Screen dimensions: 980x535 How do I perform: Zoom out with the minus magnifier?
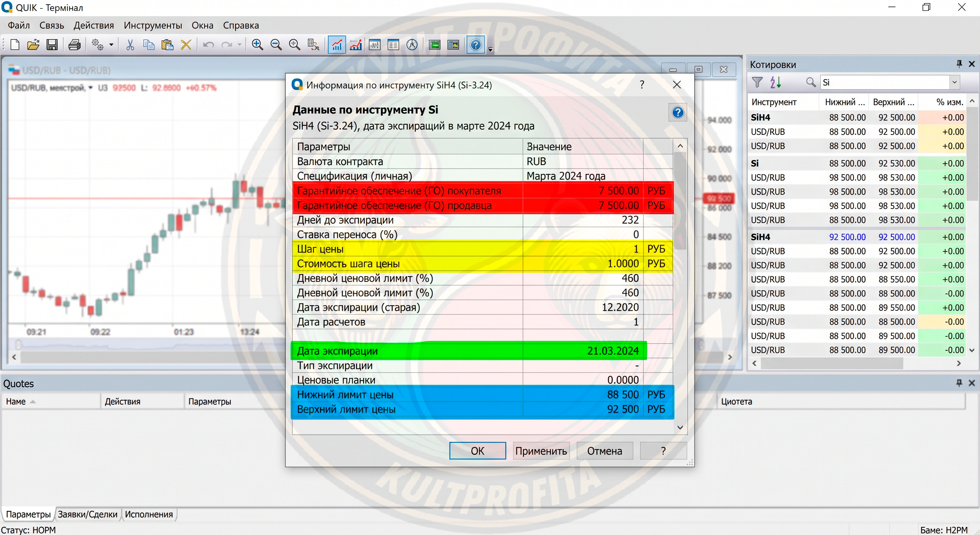pos(276,45)
